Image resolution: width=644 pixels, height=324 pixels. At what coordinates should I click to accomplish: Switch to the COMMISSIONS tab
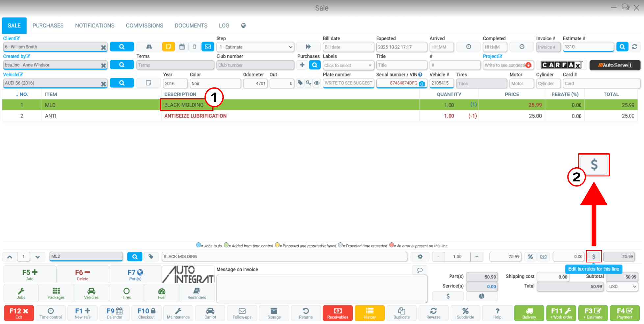[x=144, y=26]
